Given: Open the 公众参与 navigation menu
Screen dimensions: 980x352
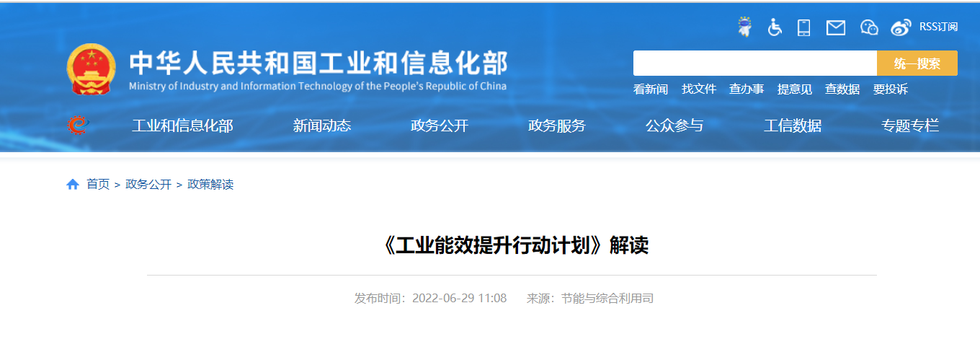Looking at the screenshot, I should tap(674, 126).
